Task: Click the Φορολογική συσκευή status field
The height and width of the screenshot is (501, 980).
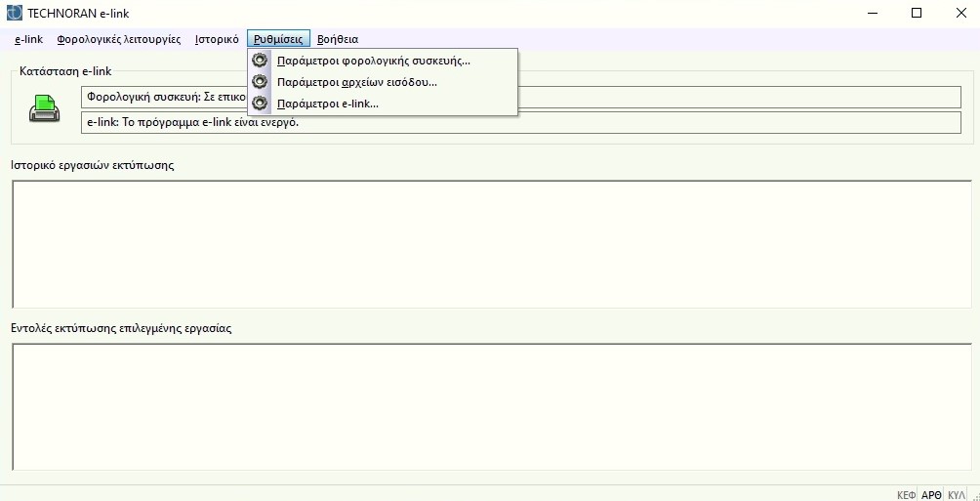Action: point(520,97)
